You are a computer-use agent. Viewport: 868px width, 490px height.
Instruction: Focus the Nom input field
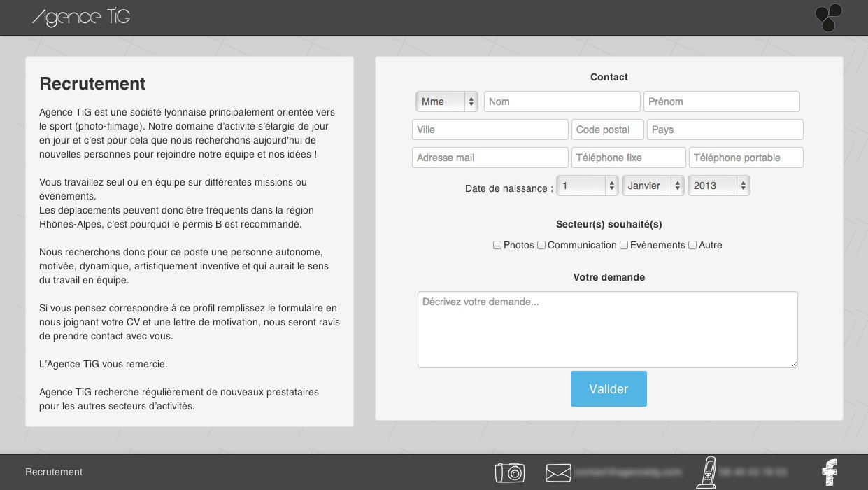click(562, 101)
